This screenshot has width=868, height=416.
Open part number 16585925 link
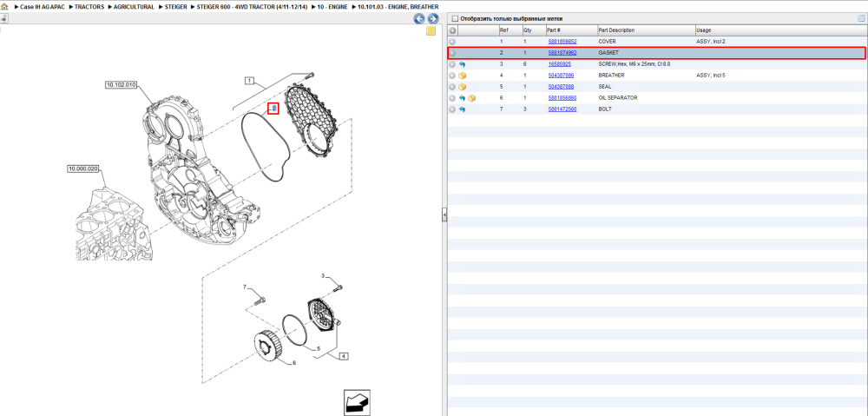pyautogui.click(x=559, y=64)
